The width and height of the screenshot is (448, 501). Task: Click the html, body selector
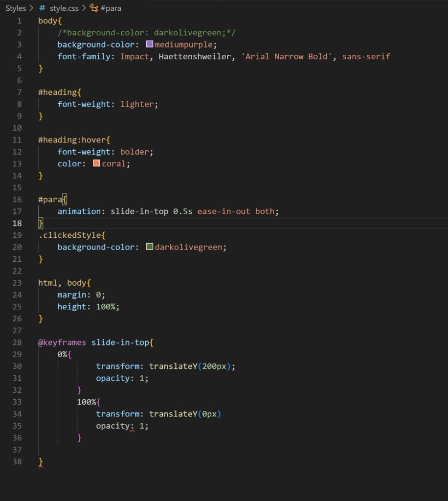coord(62,283)
